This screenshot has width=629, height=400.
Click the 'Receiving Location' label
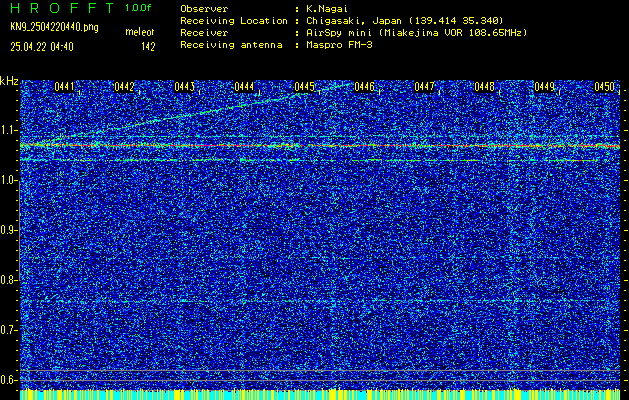(234, 21)
